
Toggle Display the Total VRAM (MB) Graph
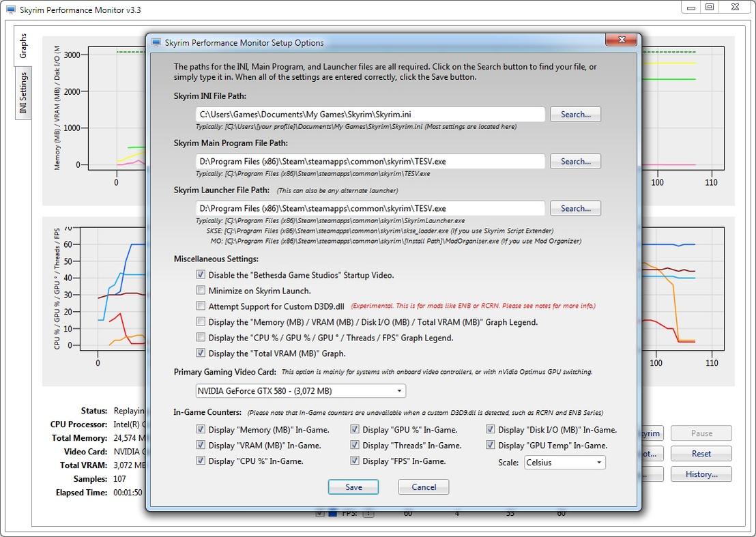pos(201,353)
